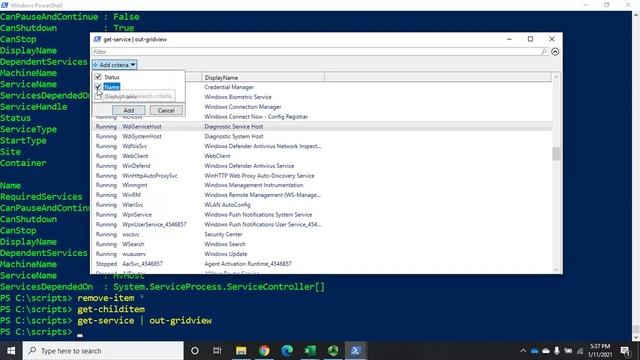
Task: Open the Action Center notifications icon
Action: point(625,351)
